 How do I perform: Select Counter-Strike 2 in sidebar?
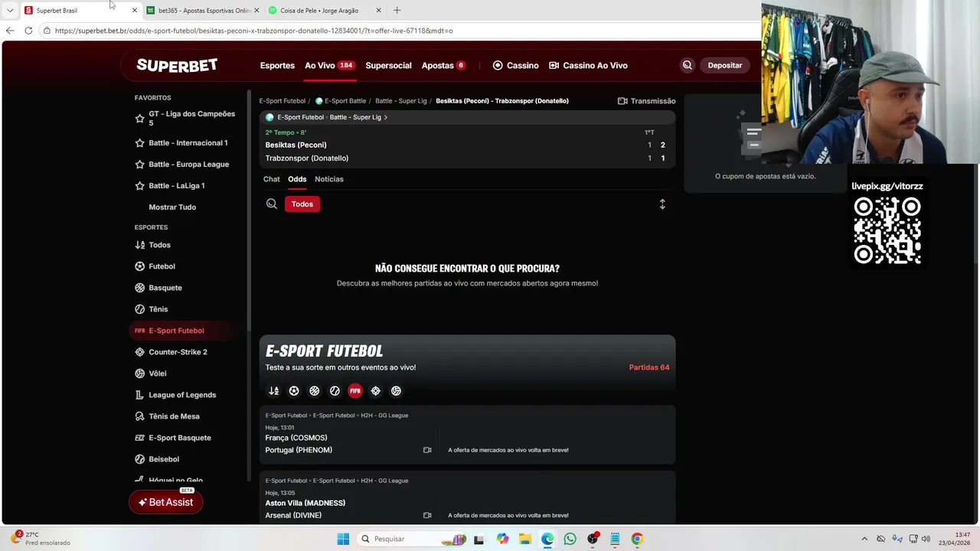point(178,352)
